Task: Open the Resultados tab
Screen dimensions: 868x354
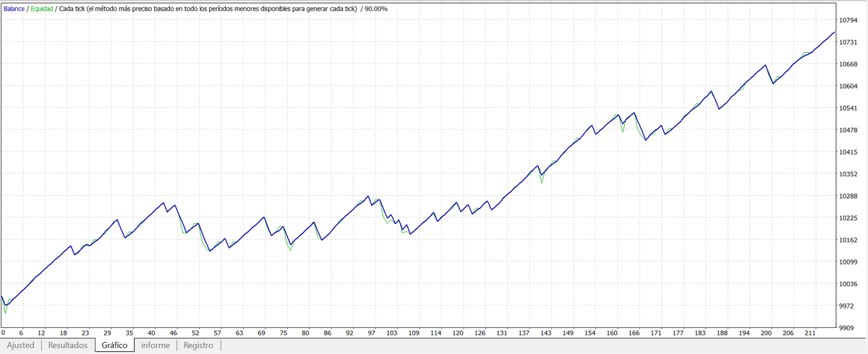Action: point(68,345)
